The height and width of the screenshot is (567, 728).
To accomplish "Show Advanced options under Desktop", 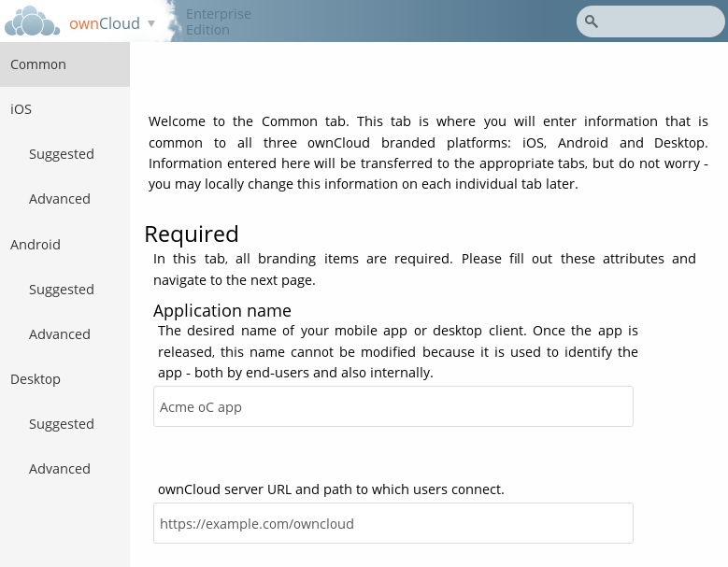I will click(60, 469).
